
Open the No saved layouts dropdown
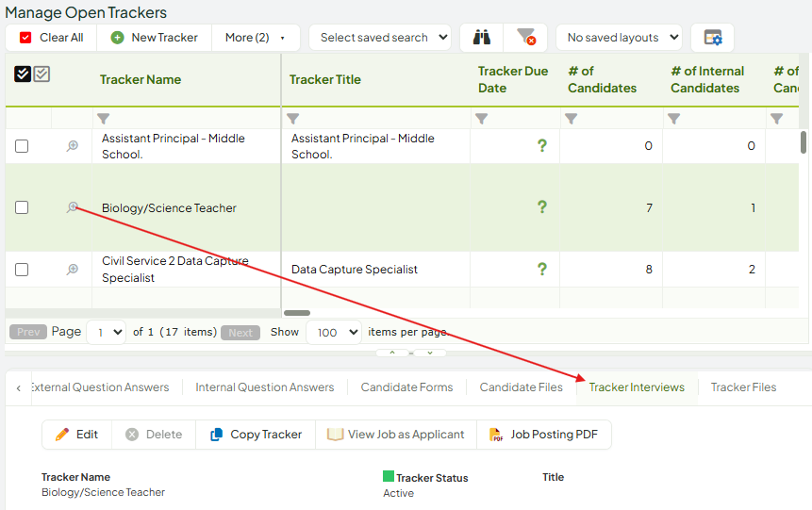pyautogui.click(x=619, y=38)
